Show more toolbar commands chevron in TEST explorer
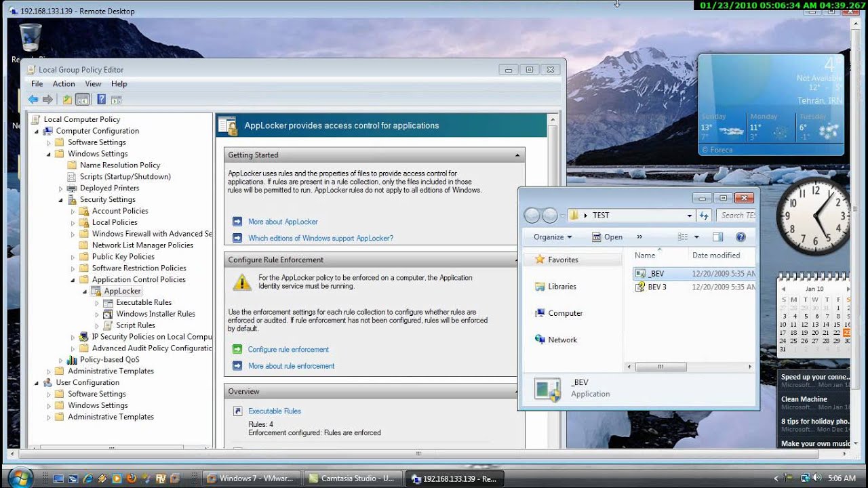 [x=639, y=237]
